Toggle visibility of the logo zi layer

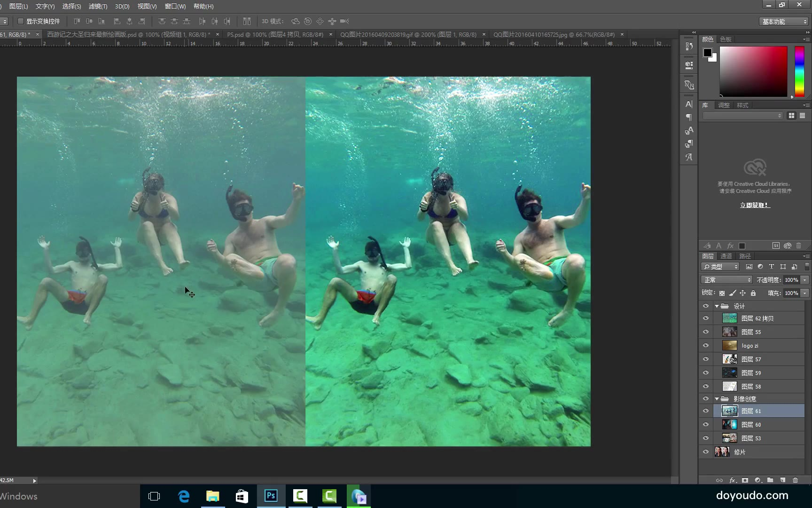[x=706, y=346]
